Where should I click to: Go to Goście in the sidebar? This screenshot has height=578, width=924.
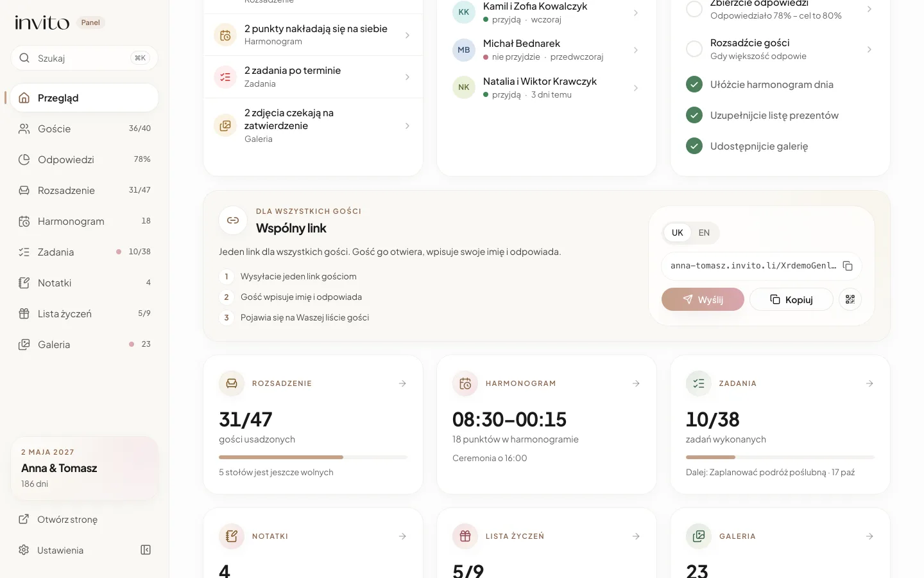pyautogui.click(x=85, y=129)
